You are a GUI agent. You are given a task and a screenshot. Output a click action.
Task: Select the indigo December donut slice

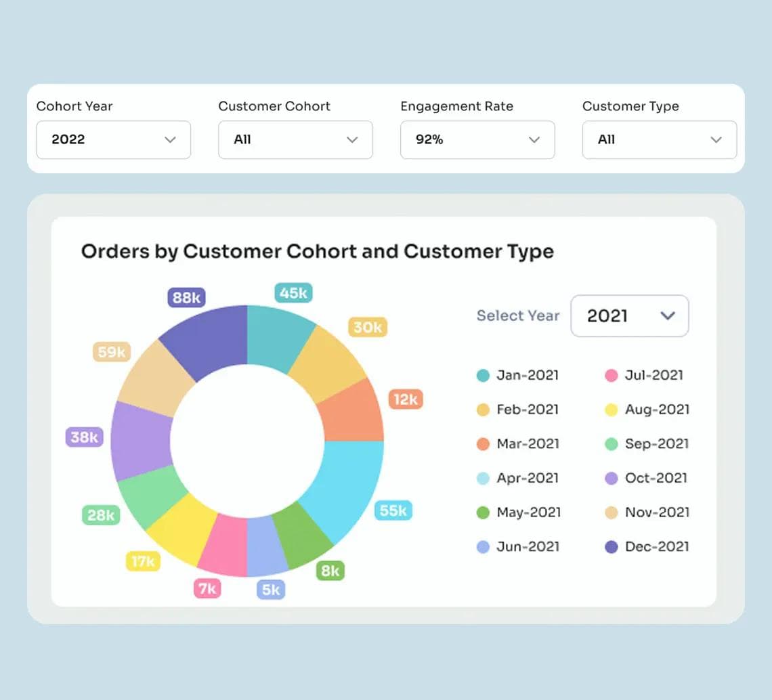tap(209, 340)
